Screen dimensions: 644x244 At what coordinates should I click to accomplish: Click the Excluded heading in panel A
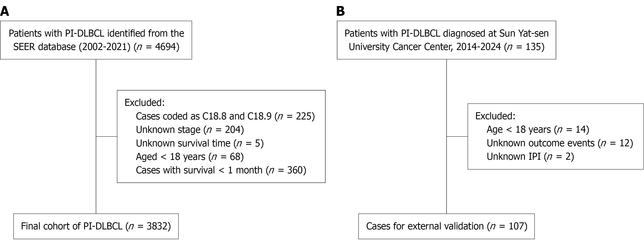pos(145,103)
